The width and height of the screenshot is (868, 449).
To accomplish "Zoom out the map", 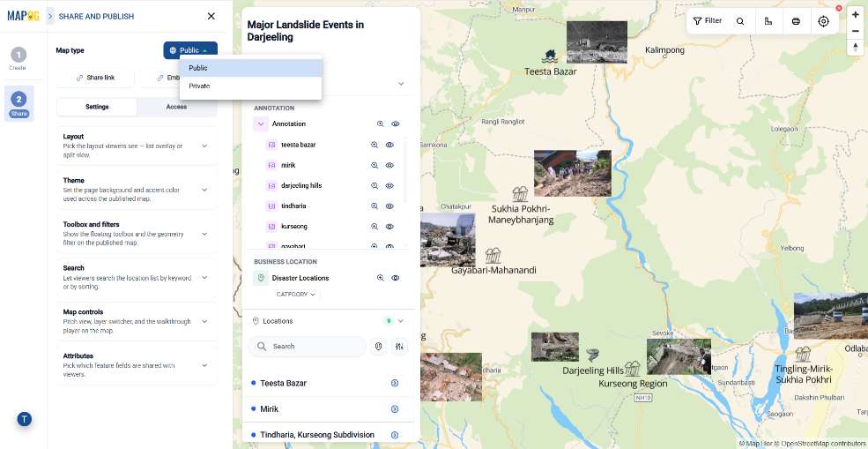I will tap(856, 31).
